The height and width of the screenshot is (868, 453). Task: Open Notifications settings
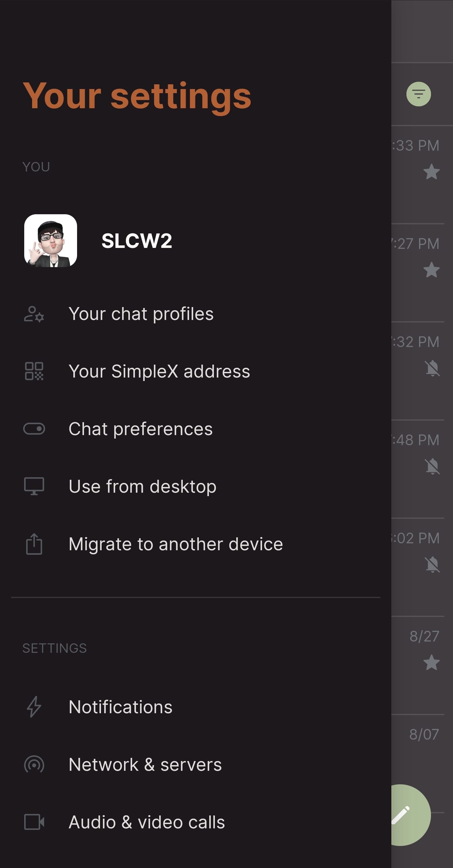(120, 707)
